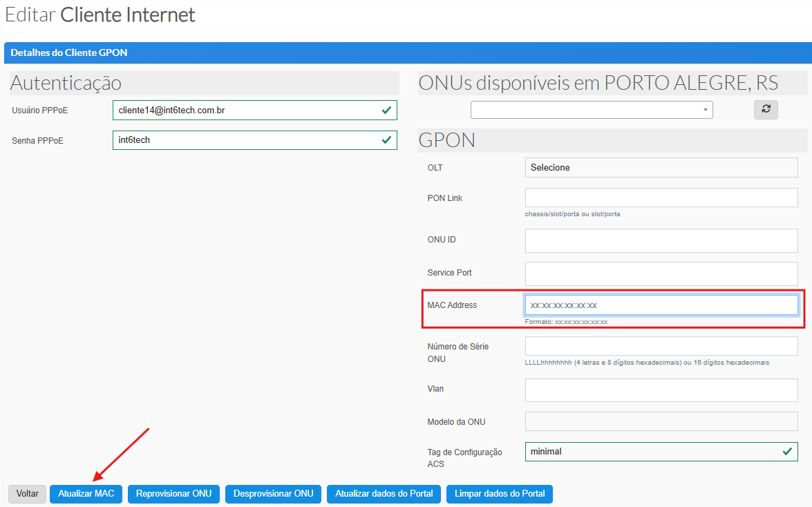Select the PON Link text field
Screen dimensions: 812x507
point(661,198)
